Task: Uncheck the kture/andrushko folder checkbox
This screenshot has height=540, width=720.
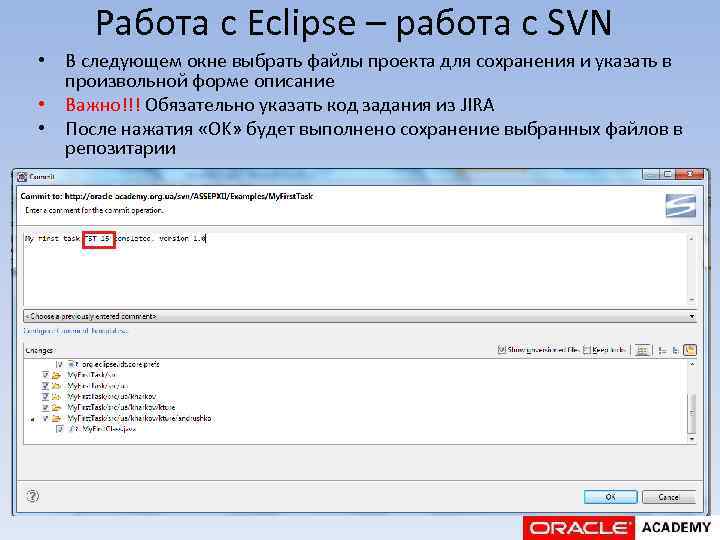Action: [x=45, y=418]
